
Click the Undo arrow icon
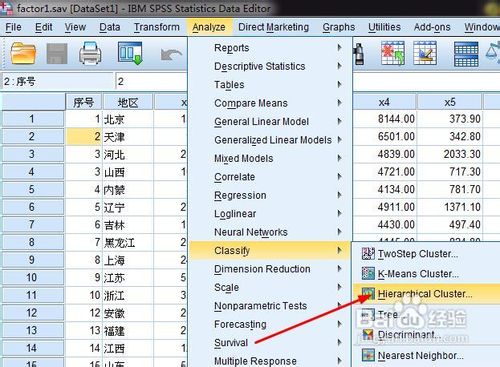[x=171, y=55]
